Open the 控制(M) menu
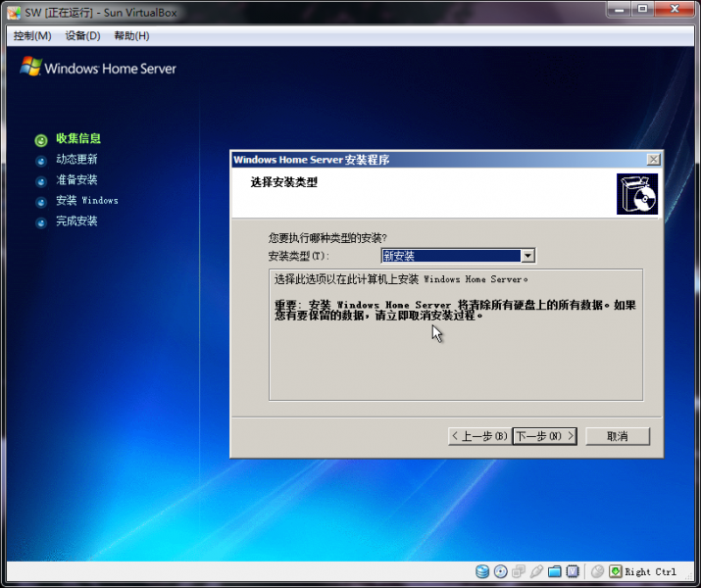 pyautogui.click(x=32, y=35)
